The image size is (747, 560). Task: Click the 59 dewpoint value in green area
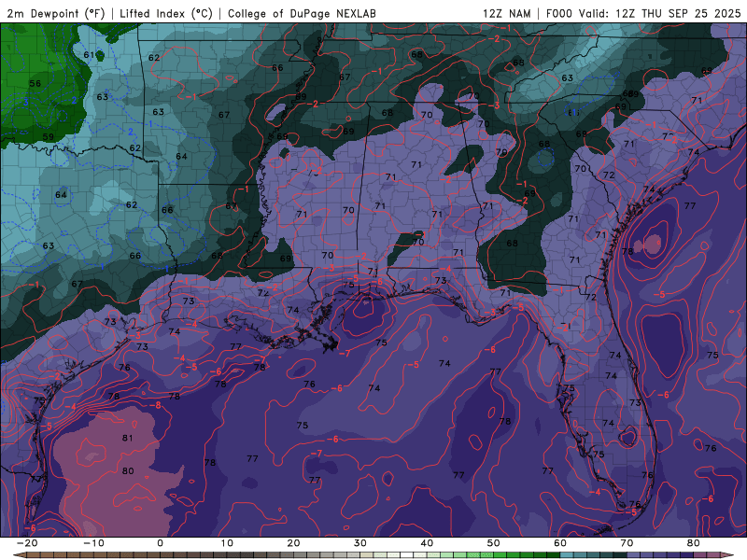[x=49, y=136]
